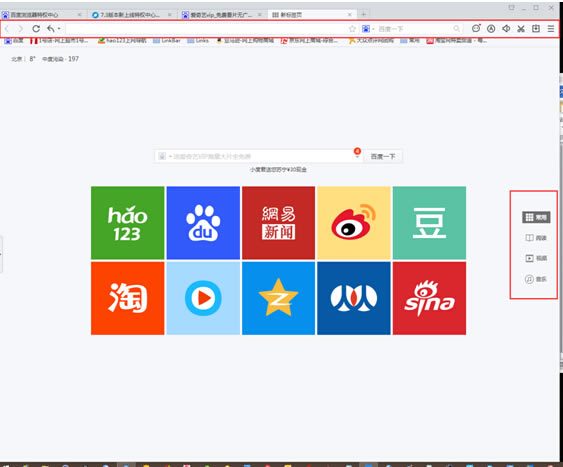Open the 京东网上商城 bookmark
The height and width of the screenshot is (467, 563).
[310, 41]
